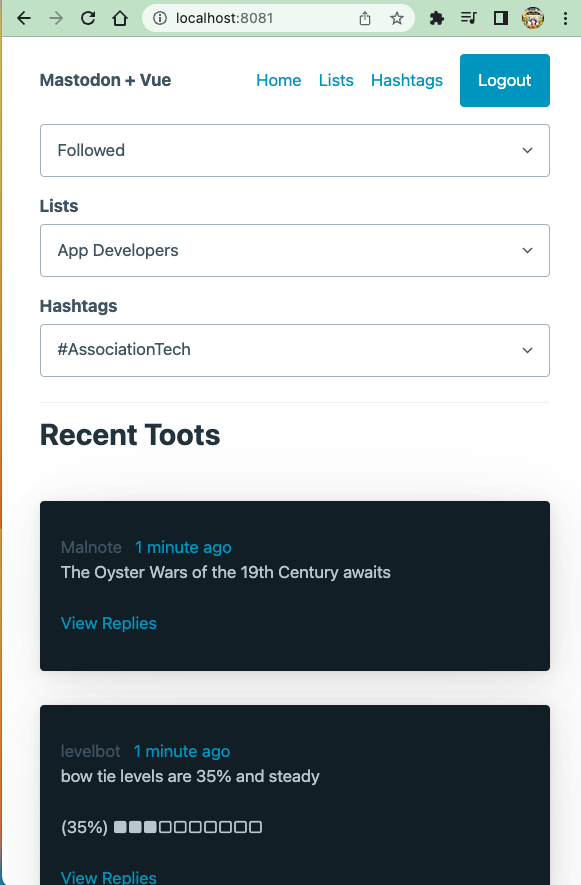The image size is (581, 885).
Task: View Replies on levelbot's bow tie toot
Action: [108, 877]
